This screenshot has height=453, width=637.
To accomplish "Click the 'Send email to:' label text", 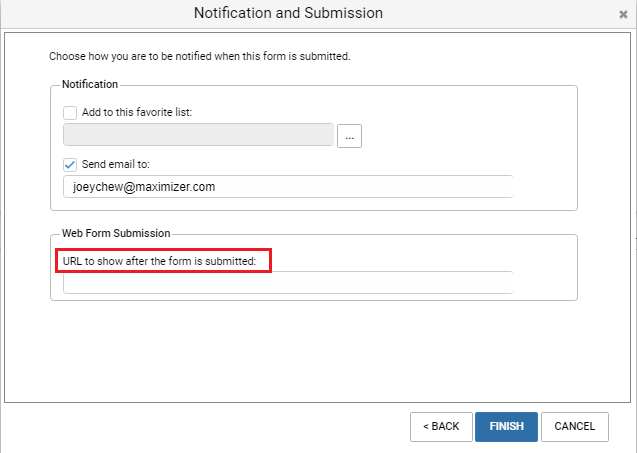I will (x=116, y=164).
